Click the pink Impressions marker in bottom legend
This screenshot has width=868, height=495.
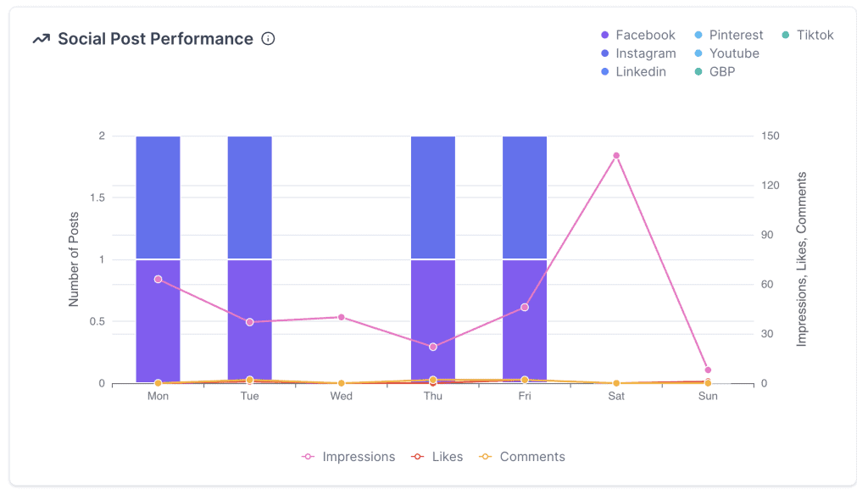[308, 457]
